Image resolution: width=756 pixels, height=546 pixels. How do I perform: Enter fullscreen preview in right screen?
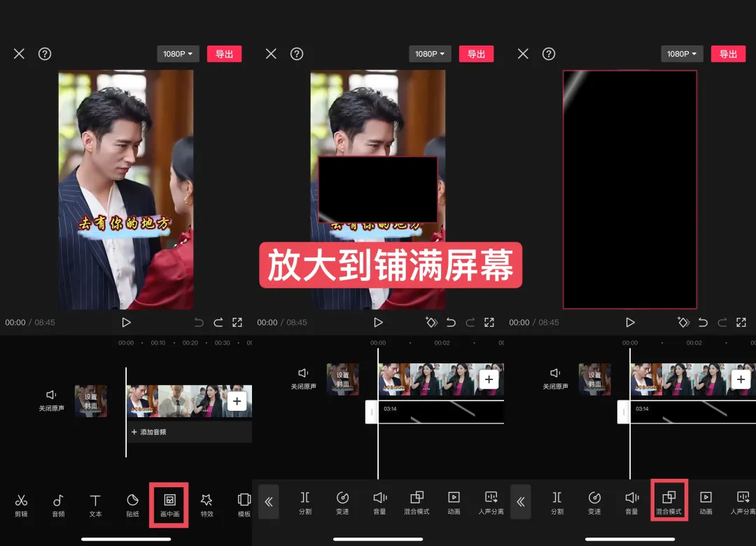coord(741,322)
